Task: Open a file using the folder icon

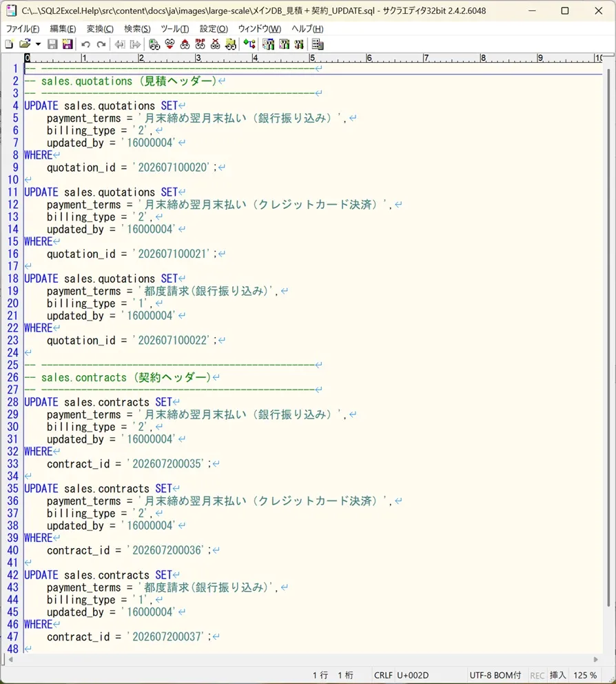Action: pos(25,44)
